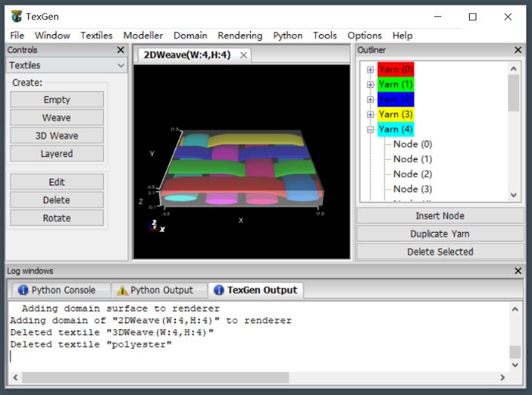Close the Outliner panel with its X icon

pos(519,50)
